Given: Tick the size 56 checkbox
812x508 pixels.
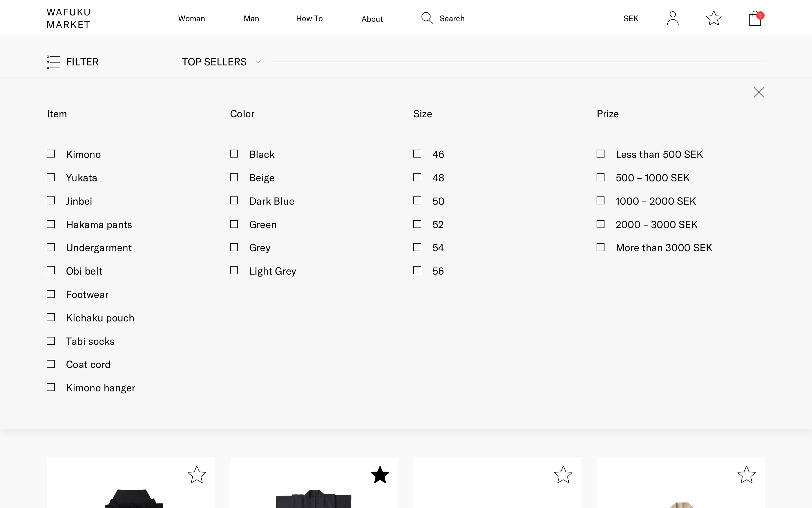Looking at the screenshot, I should (x=417, y=271).
